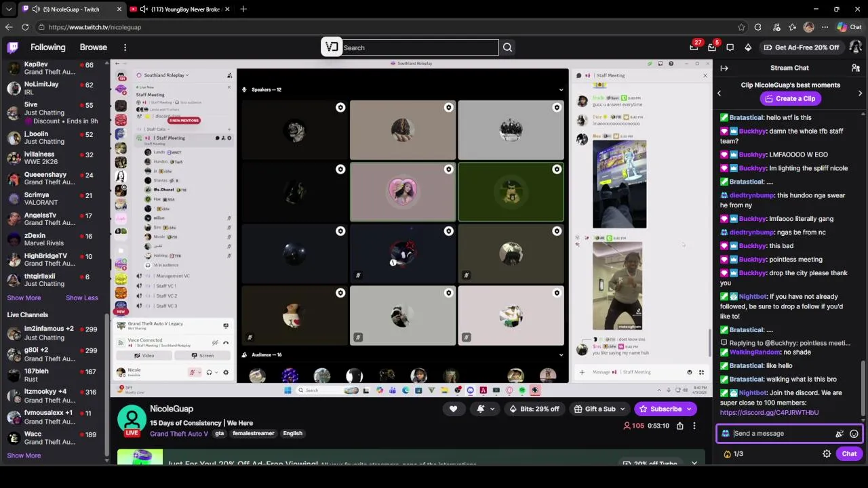Open the channel points 1/3 icon
Viewport: 868px width, 488px height.
point(733,454)
